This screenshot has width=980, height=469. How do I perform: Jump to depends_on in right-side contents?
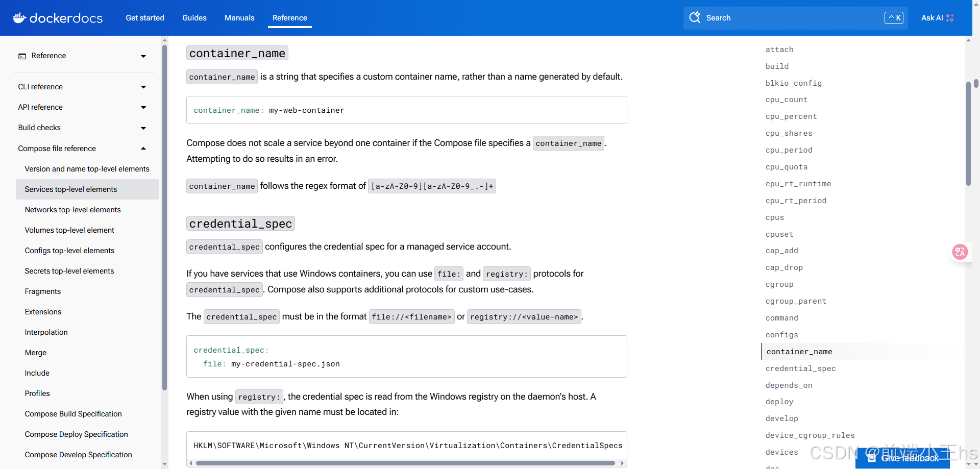(x=789, y=385)
